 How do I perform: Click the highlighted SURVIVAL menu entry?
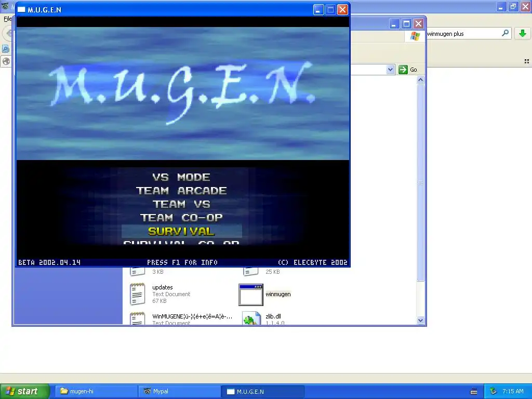click(x=181, y=231)
